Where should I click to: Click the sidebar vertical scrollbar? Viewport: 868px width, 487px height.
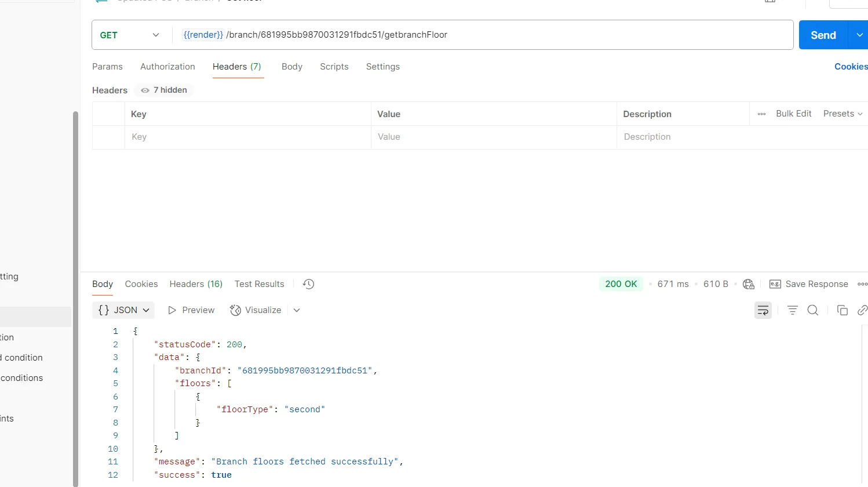pos(75,290)
